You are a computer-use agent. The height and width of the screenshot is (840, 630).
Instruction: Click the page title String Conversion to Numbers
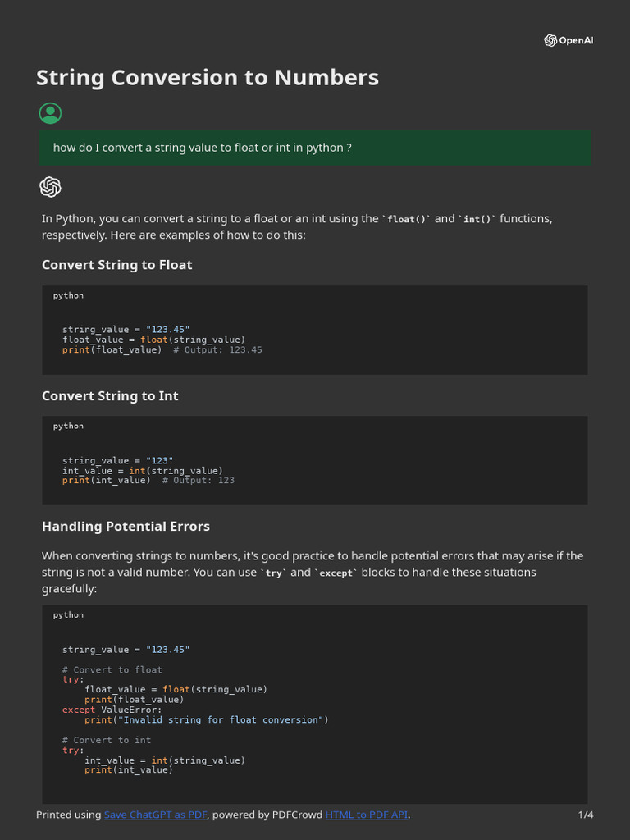point(208,78)
